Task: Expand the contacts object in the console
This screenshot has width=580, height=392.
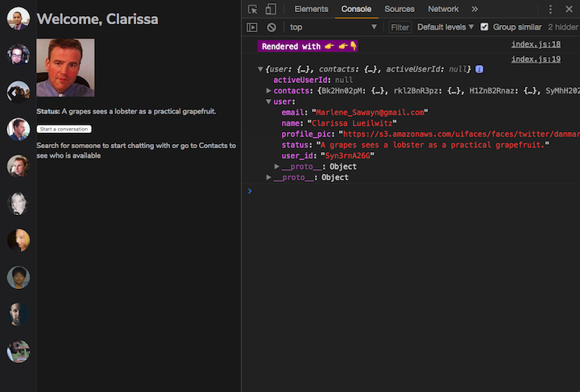Action: pos(268,91)
